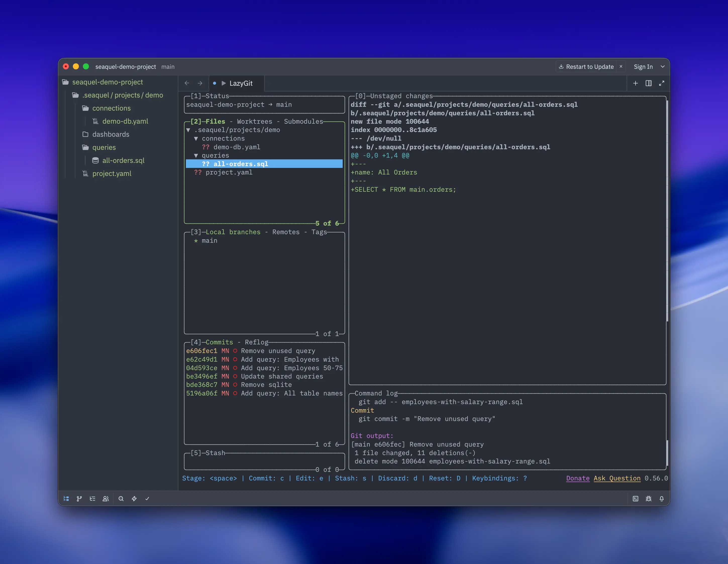Open the collaboration people icon

pos(106,499)
